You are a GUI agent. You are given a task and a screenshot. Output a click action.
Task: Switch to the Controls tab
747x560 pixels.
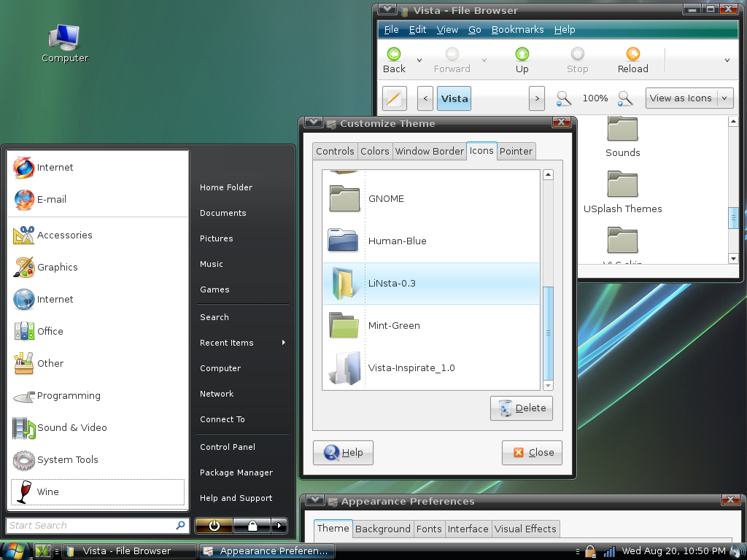[x=335, y=152]
